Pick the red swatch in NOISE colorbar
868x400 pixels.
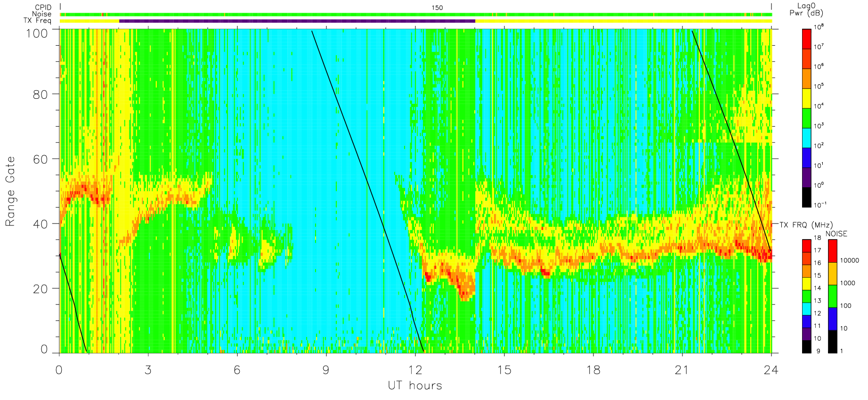click(x=833, y=251)
